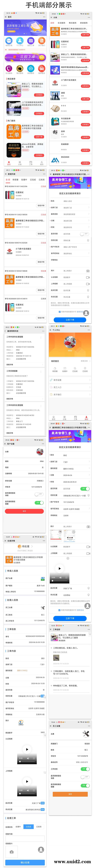The image size is (95, 868).
Task: Tap the 关于我们 icon on home screen
Action: pyautogui.click(x=42, y=41)
